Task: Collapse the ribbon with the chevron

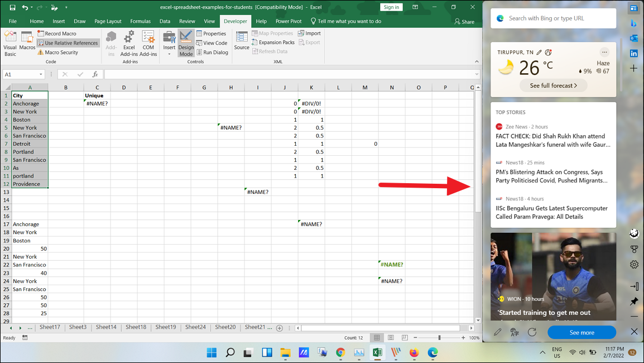Action: [x=477, y=61]
